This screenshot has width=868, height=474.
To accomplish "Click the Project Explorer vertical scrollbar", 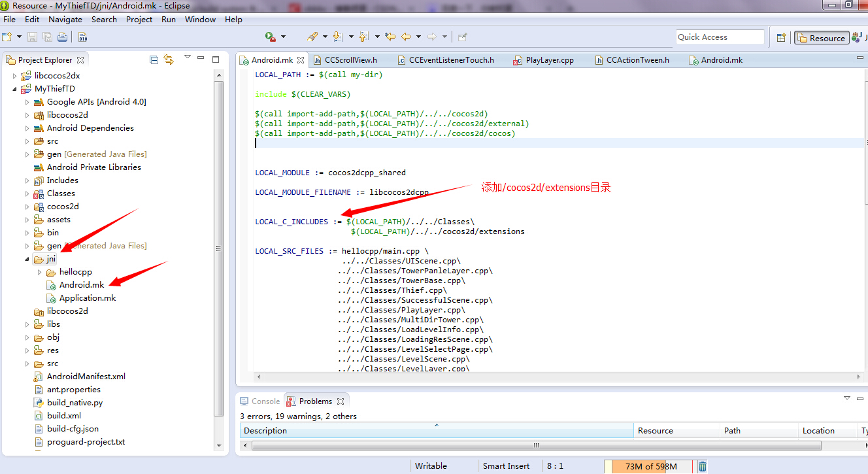I will (219, 248).
